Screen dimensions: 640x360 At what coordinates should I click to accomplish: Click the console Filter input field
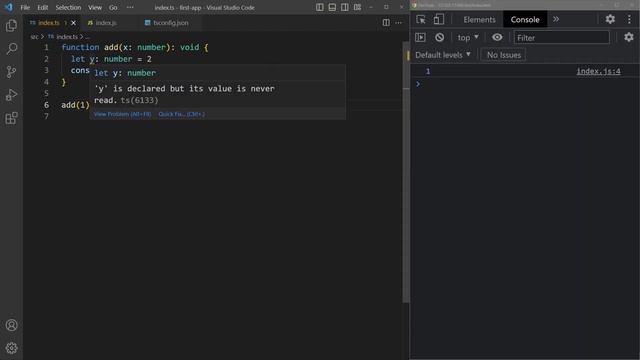pos(562,38)
